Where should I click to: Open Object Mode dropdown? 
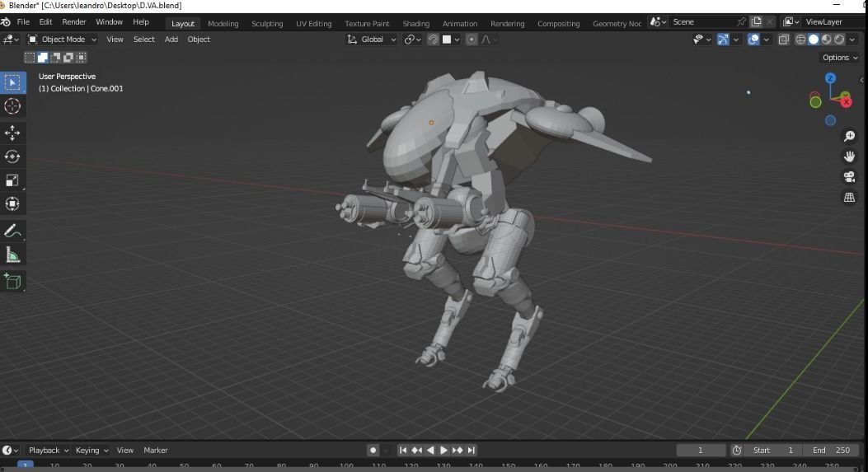(x=63, y=40)
